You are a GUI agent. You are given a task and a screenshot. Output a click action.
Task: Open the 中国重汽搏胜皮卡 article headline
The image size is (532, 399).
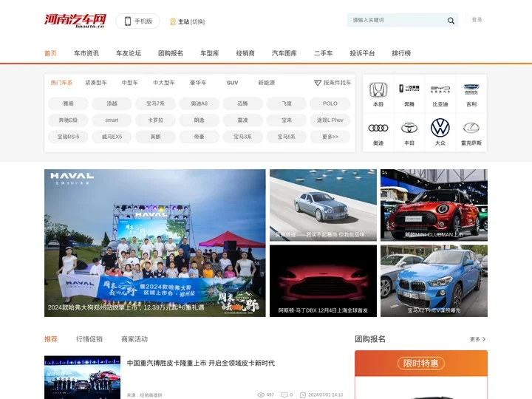pyautogui.click(x=201, y=363)
